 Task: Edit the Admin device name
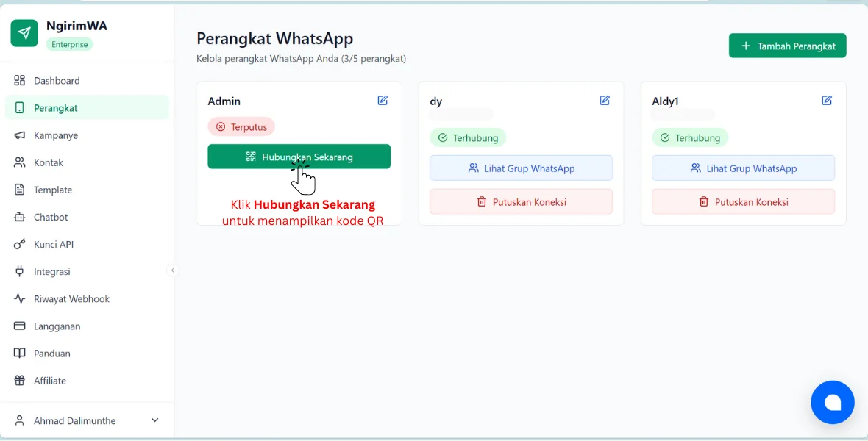tap(383, 100)
